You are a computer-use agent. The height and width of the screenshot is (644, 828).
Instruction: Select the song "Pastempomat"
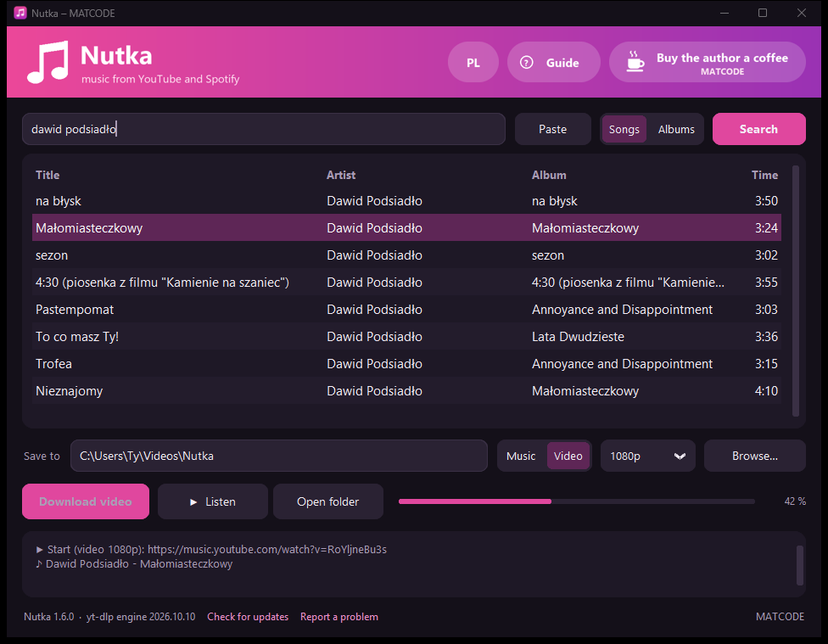(x=406, y=310)
